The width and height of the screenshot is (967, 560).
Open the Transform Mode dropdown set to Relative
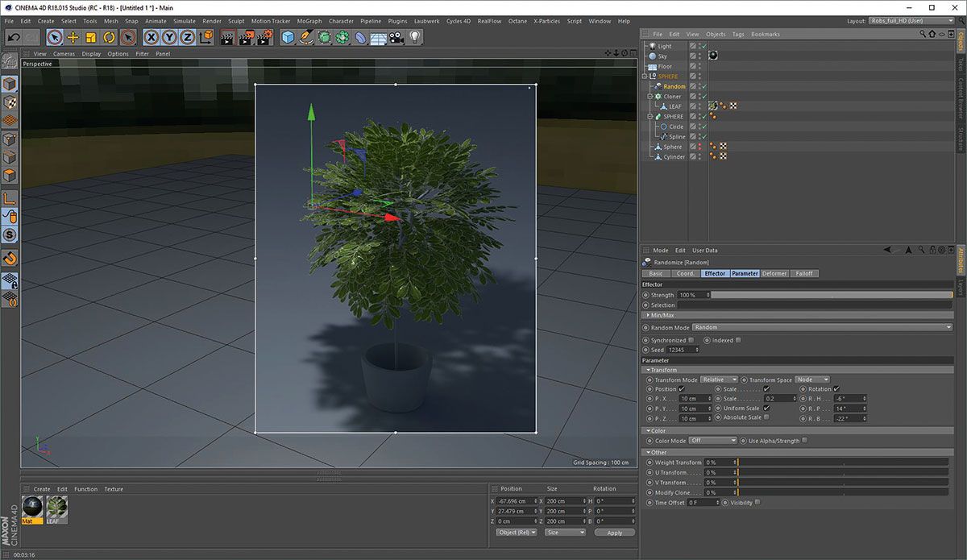tap(719, 380)
